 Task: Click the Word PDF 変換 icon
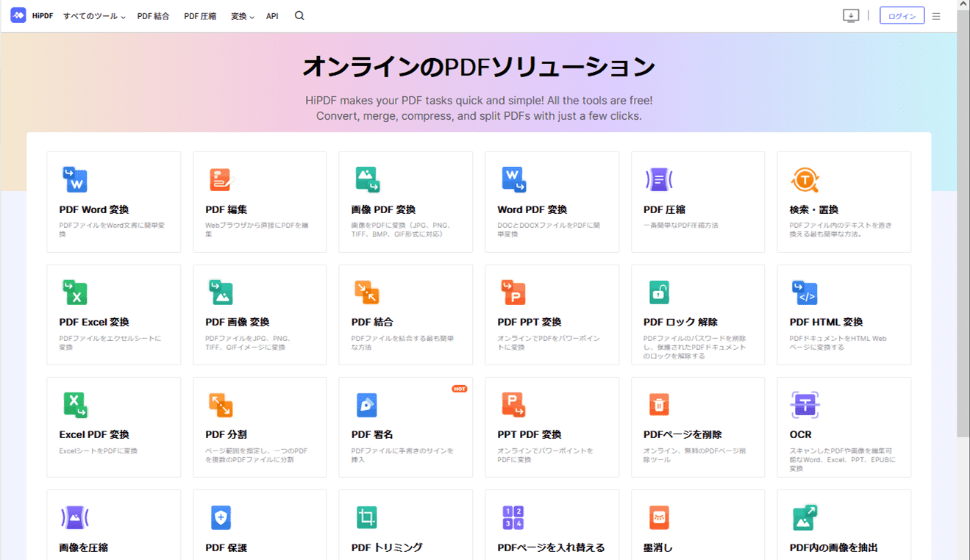[513, 179]
